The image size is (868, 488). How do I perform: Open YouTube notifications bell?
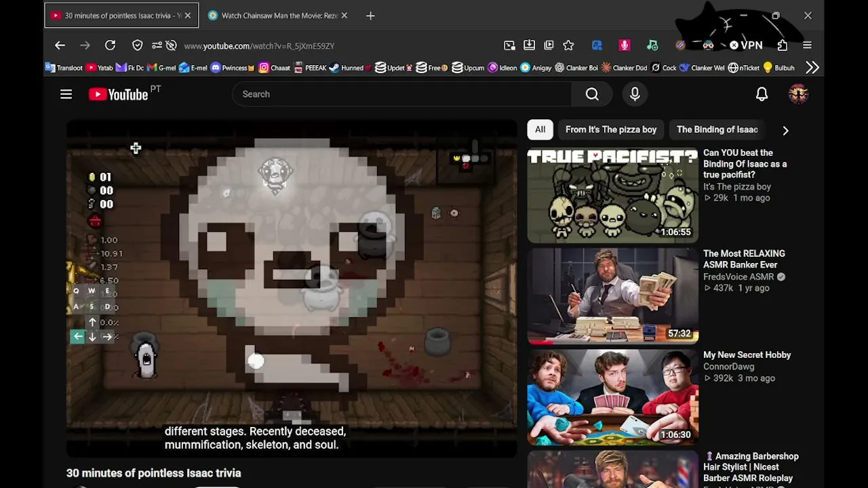(762, 94)
